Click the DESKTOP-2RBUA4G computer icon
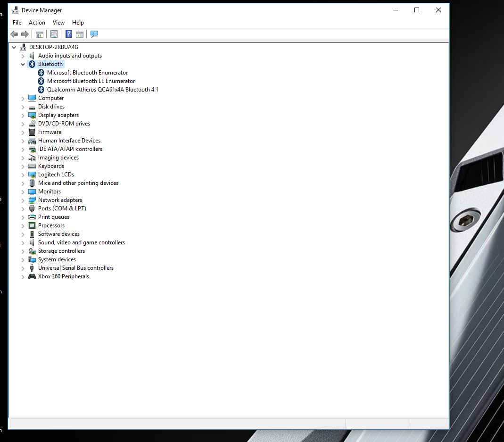Image resolution: width=504 pixels, height=442 pixels. click(23, 47)
